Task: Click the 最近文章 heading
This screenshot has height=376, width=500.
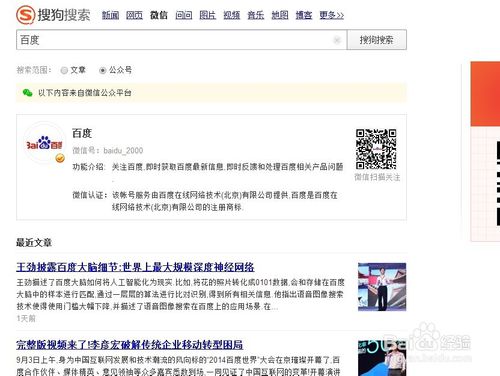Action: pos(34,242)
